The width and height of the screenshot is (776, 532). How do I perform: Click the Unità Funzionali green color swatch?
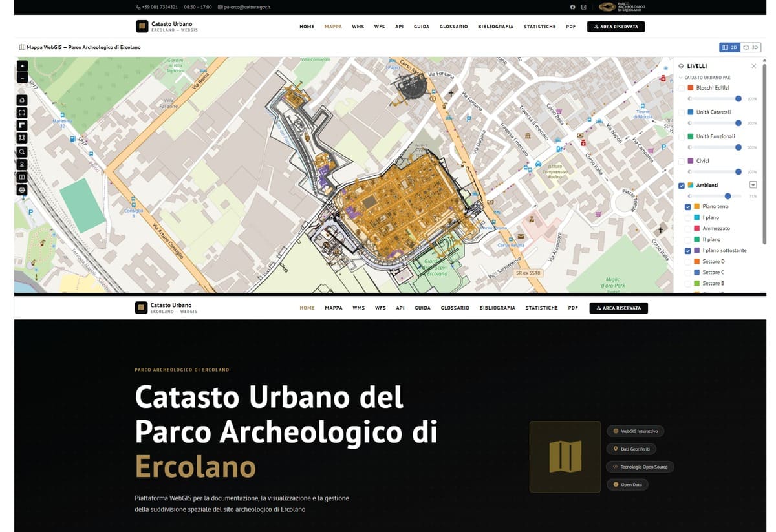[x=691, y=136]
